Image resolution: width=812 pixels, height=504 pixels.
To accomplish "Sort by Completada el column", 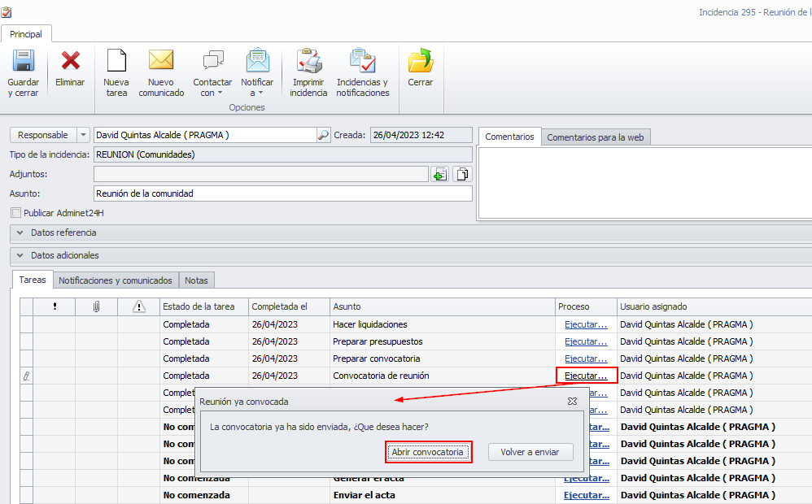I will coord(289,306).
